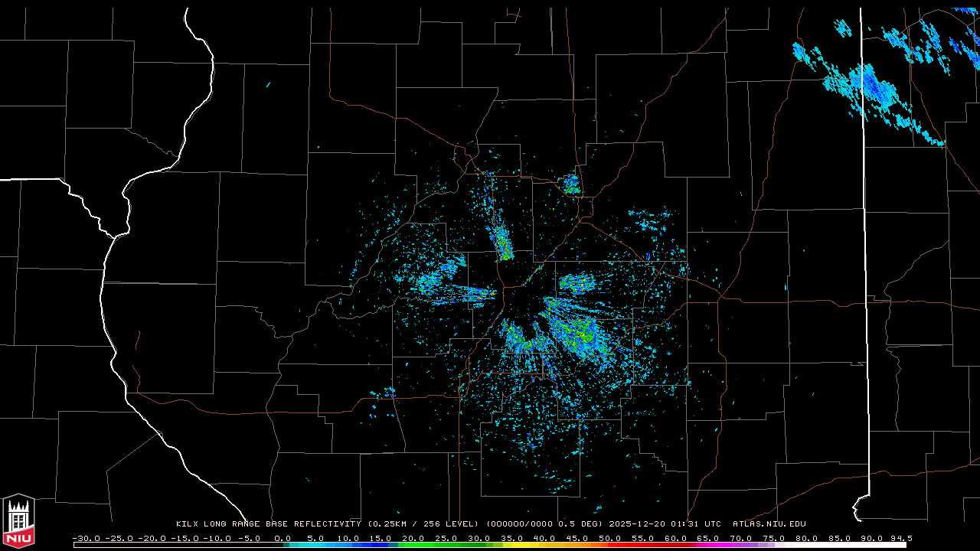Click the 35.0 dBZ yellow color segment
The height and width of the screenshot is (551, 980).
point(506,545)
